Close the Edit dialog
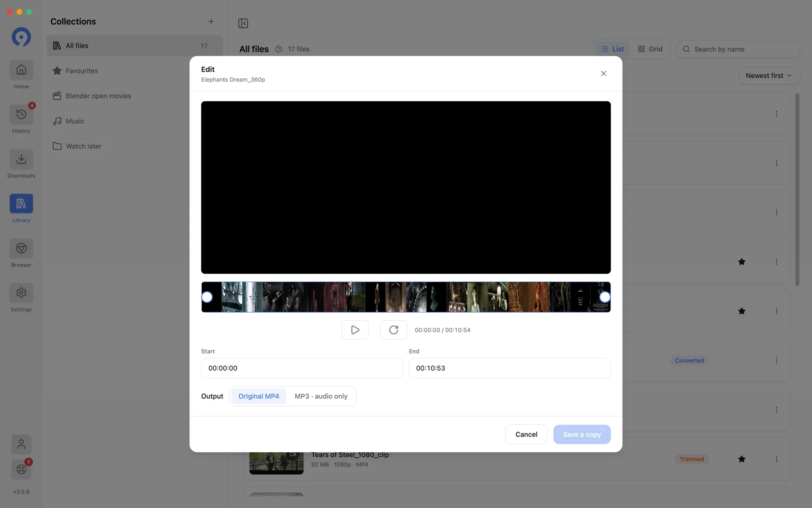The height and width of the screenshot is (508, 812). [603, 74]
